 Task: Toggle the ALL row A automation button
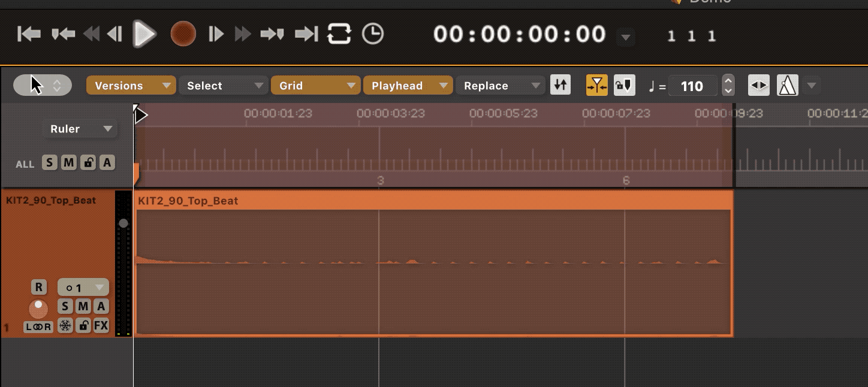click(x=107, y=162)
